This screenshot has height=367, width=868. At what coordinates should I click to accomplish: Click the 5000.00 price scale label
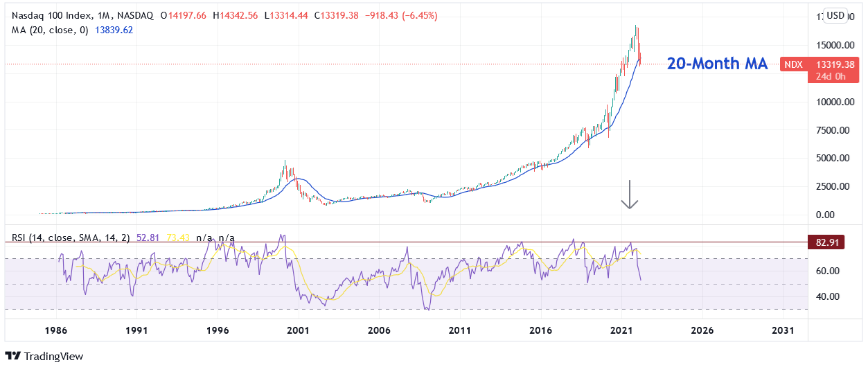834,158
